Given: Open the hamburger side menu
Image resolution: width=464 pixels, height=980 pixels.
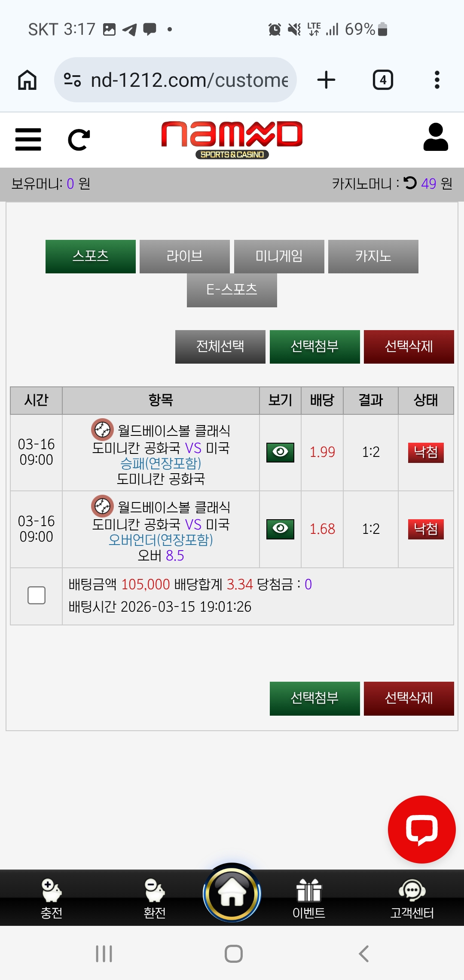Looking at the screenshot, I should (28, 140).
